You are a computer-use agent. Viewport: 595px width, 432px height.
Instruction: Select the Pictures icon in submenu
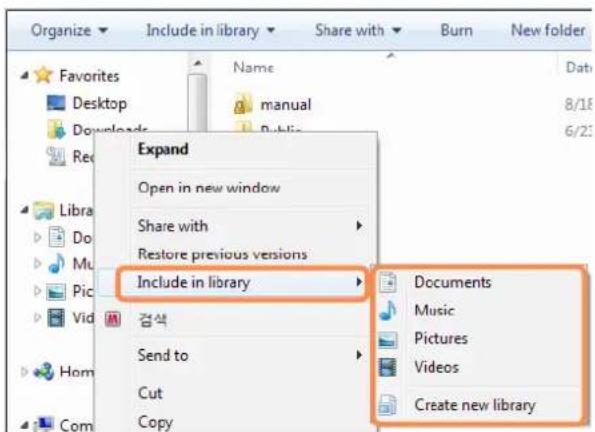click(x=388, y=339)
